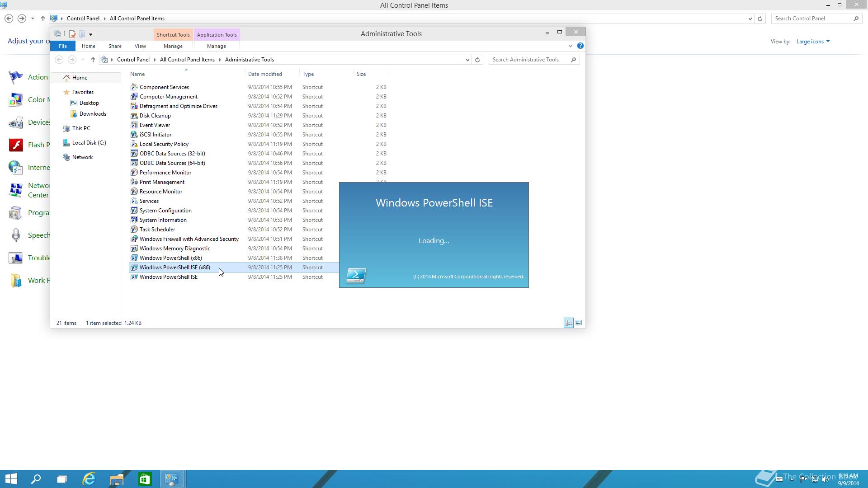
Task: Expand the Control Panel address bar dropdown
Action: tap(750, 19)
